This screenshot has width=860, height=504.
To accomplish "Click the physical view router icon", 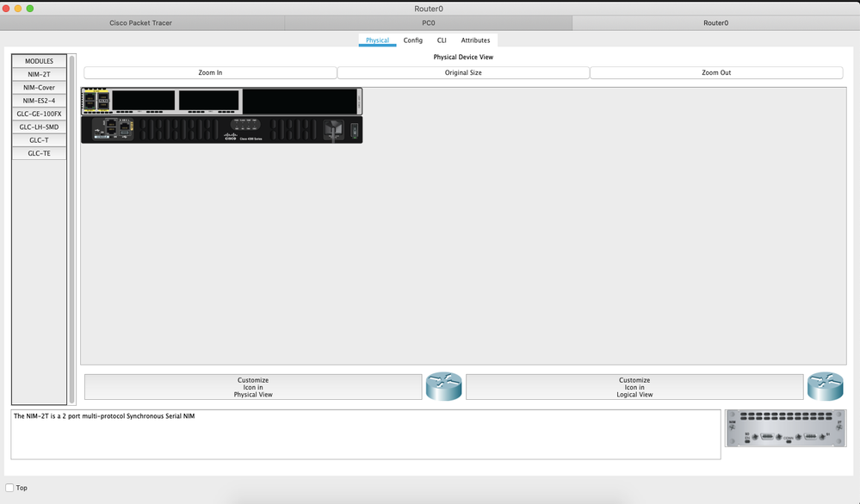I will 443,386.
